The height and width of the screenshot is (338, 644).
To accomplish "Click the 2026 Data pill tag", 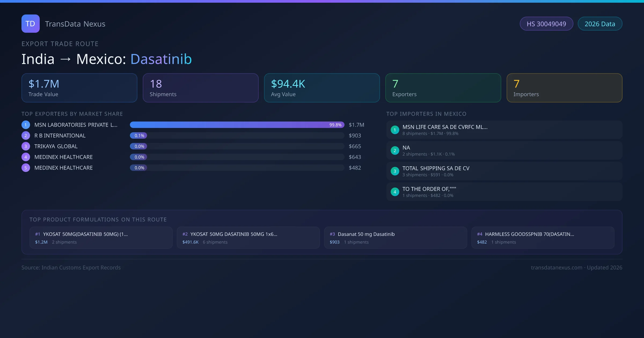I will click(600, 24).
